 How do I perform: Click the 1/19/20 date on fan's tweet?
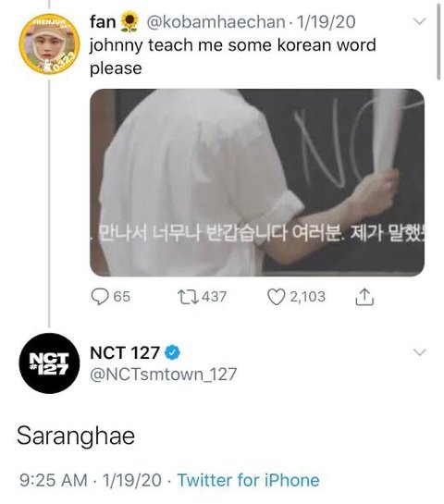tap(326, 22)
